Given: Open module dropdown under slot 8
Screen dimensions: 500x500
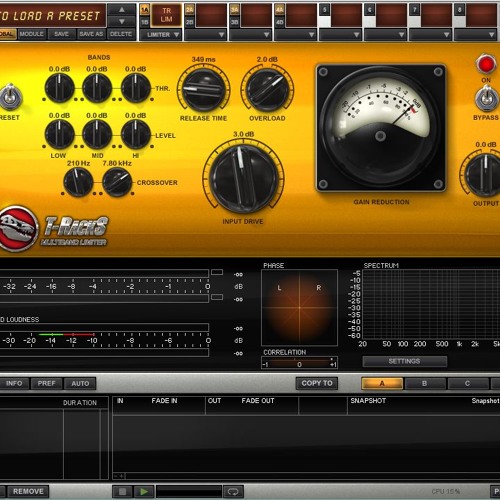Looking at the screenshot, I should click(476, 34).
